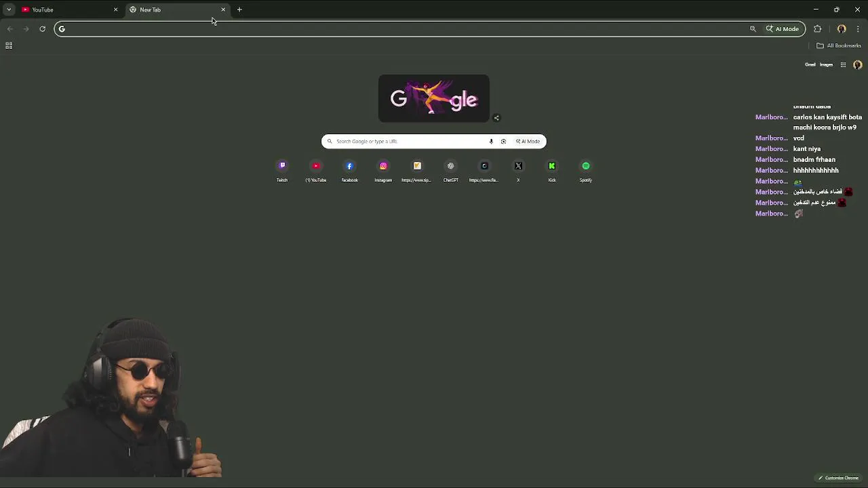This screenshot has height=488, width=868.
Task: Open the Images link
Action: click(826, 65)
